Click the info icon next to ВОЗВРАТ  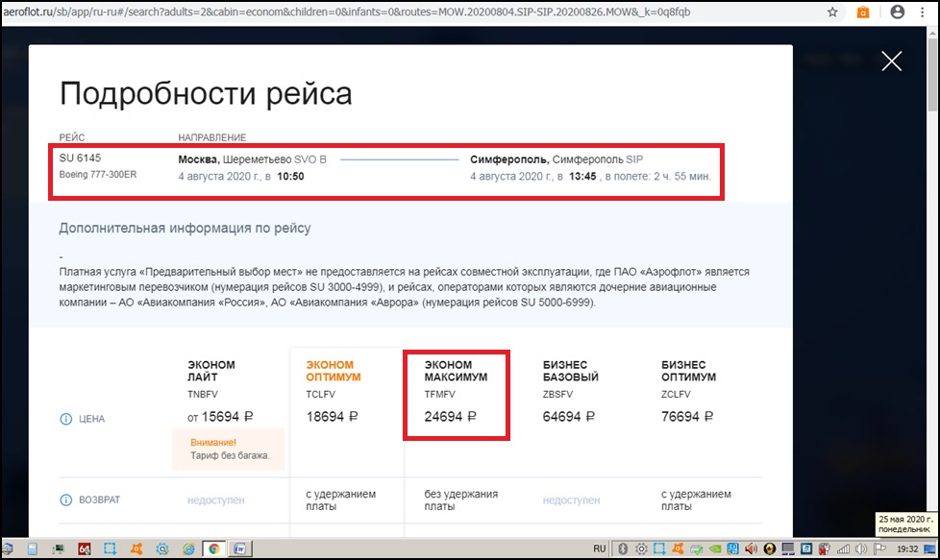(x=66, y=500)
